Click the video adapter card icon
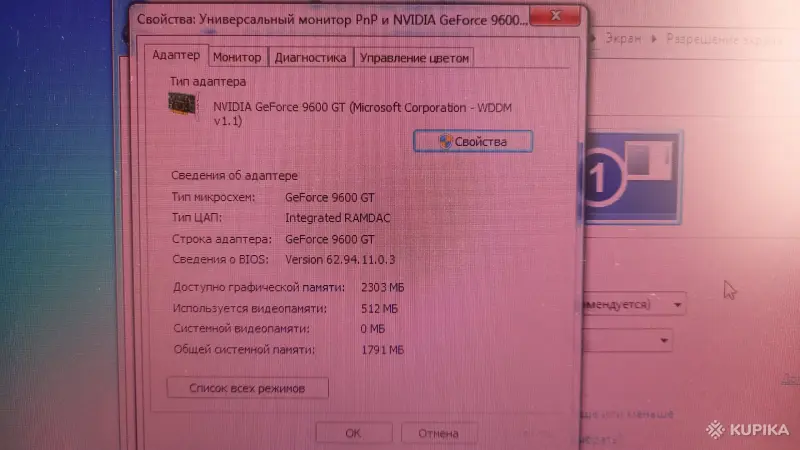Image resolution: width=800 pixels, height=450 pixels. point(183,105)
